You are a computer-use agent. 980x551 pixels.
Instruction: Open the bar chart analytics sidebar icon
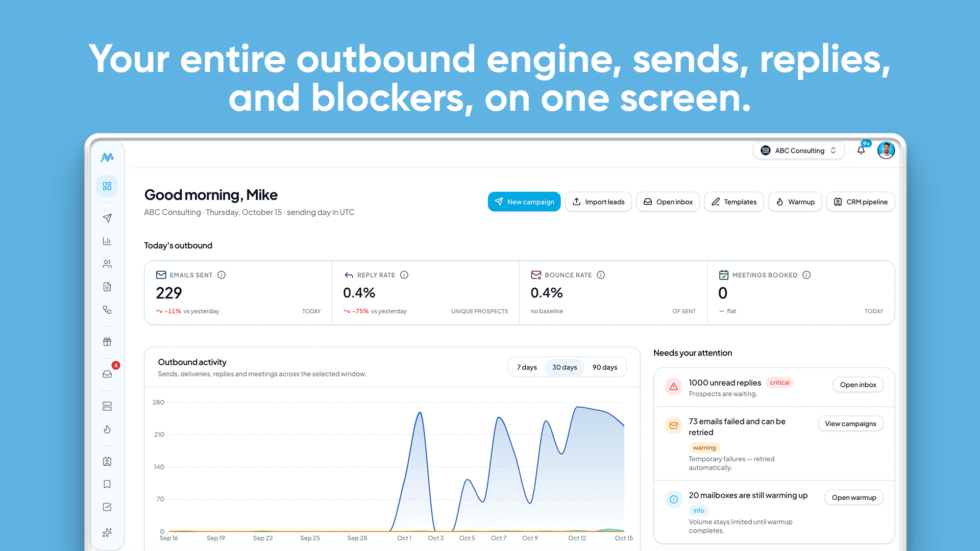click(x=107, y=241)
